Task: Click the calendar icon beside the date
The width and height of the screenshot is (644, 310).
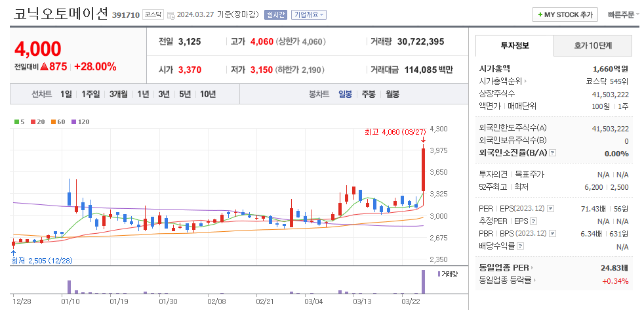Action: click(x=171, y=15)
